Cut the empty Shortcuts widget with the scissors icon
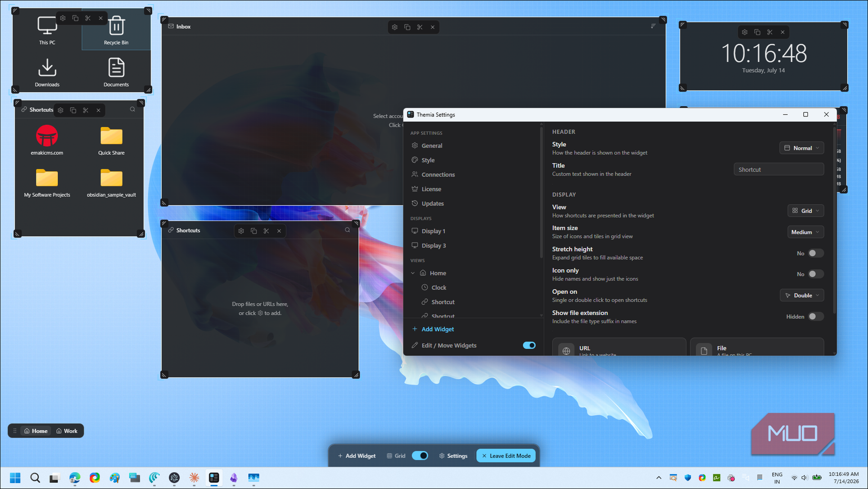Viewport: 868px width, 489px height. coord(266,231)
